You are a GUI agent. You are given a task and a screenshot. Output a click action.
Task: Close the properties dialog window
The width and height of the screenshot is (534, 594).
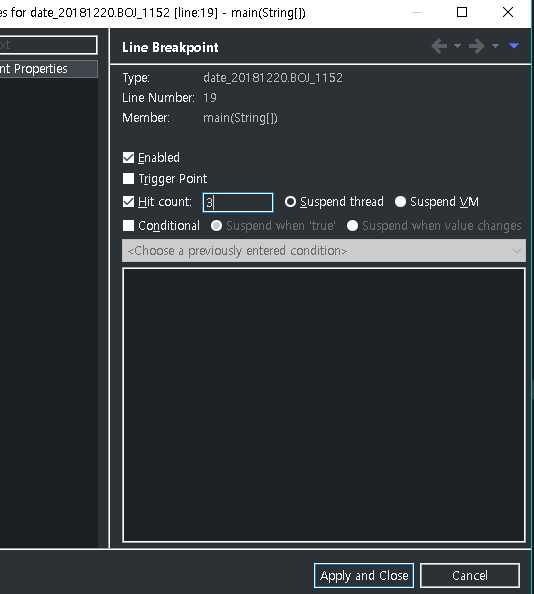(x=508, y=13)
